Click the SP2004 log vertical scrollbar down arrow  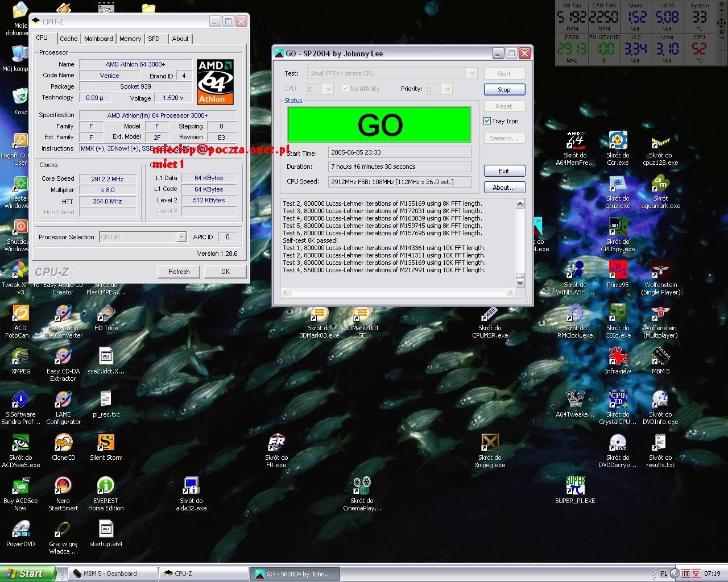click(520, 282)
